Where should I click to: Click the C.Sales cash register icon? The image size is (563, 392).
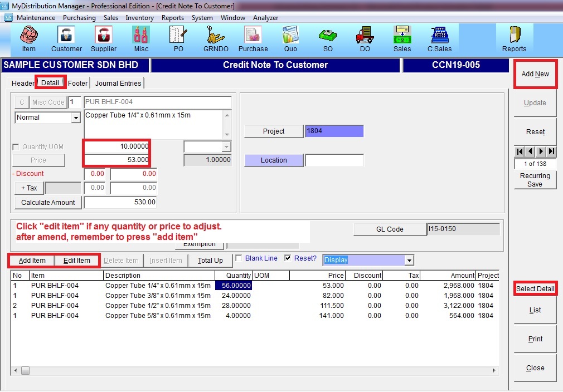click(439, 38)
